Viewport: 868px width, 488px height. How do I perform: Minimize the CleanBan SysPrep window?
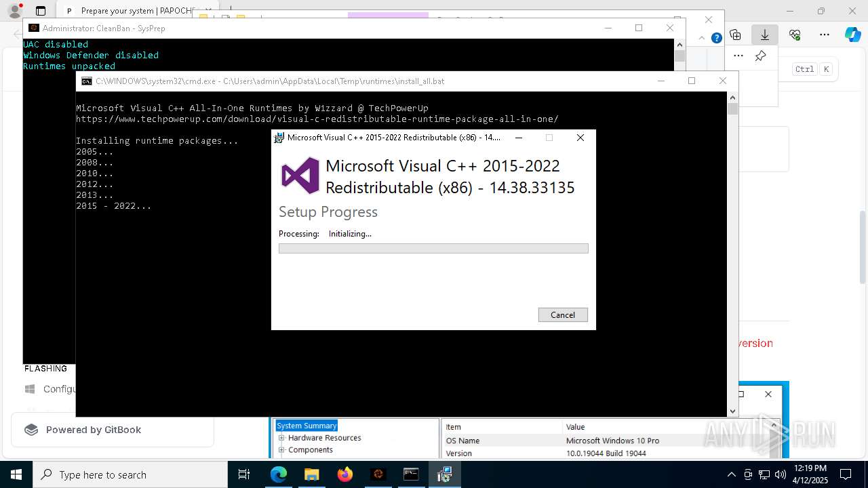point(608,28)
